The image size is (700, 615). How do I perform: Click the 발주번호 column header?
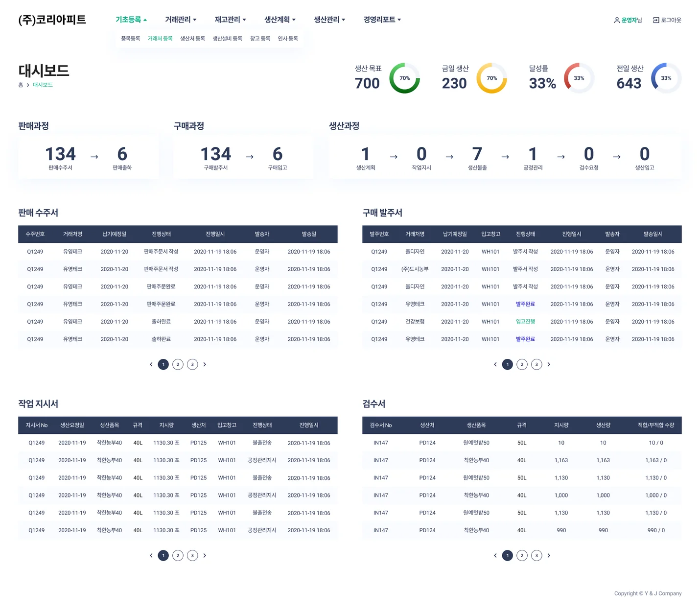379,234
